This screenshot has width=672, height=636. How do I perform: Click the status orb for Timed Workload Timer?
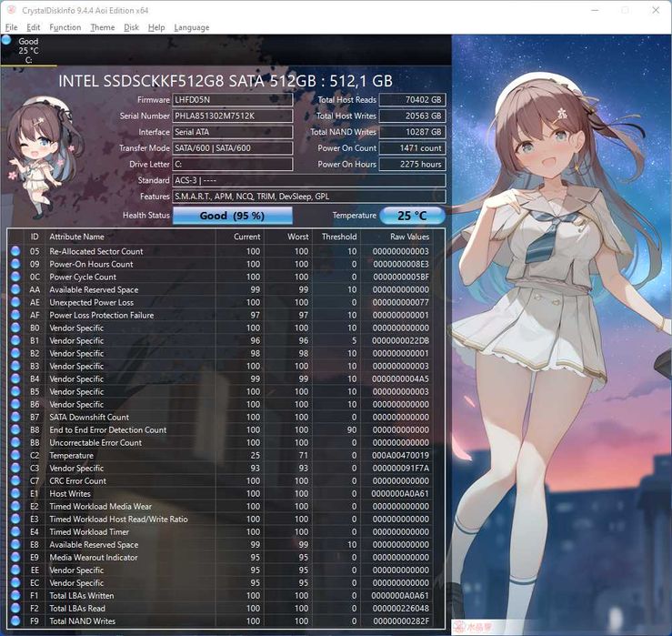(x=15, y=531)
